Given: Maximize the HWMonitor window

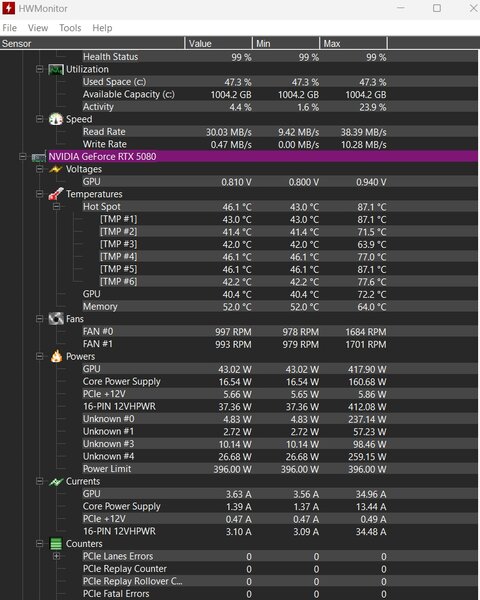Looking at the screenshot, I should [437, 8].
